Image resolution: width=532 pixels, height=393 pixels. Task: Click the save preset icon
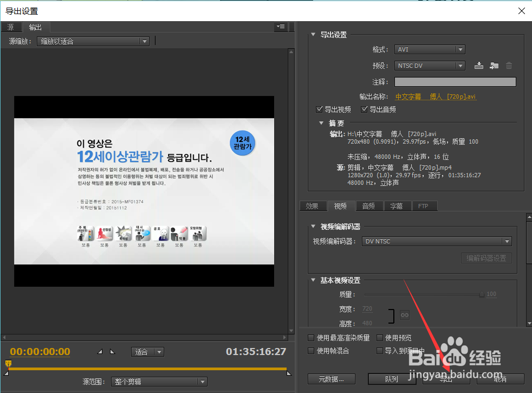pyautogui.click(x=479, y=65)
